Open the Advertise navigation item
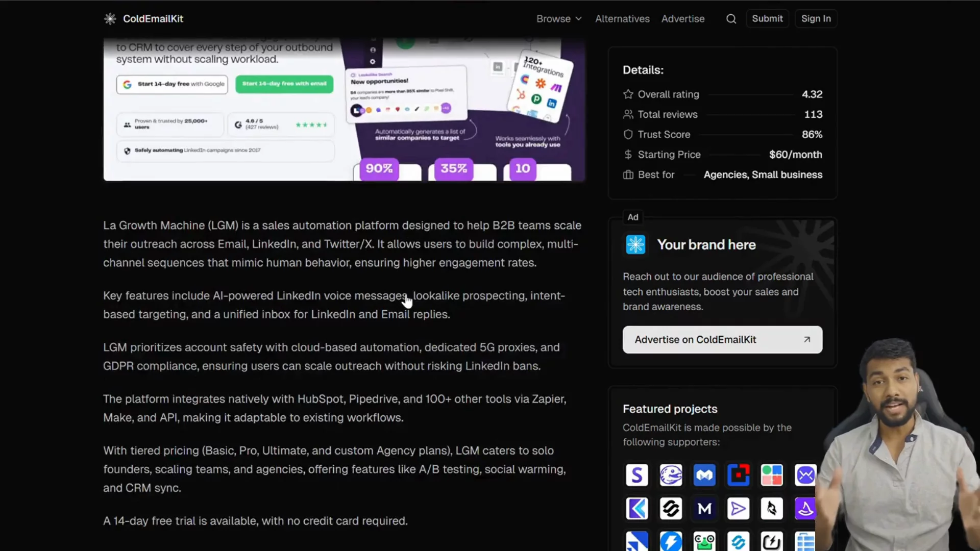 [x=683, y=18]
